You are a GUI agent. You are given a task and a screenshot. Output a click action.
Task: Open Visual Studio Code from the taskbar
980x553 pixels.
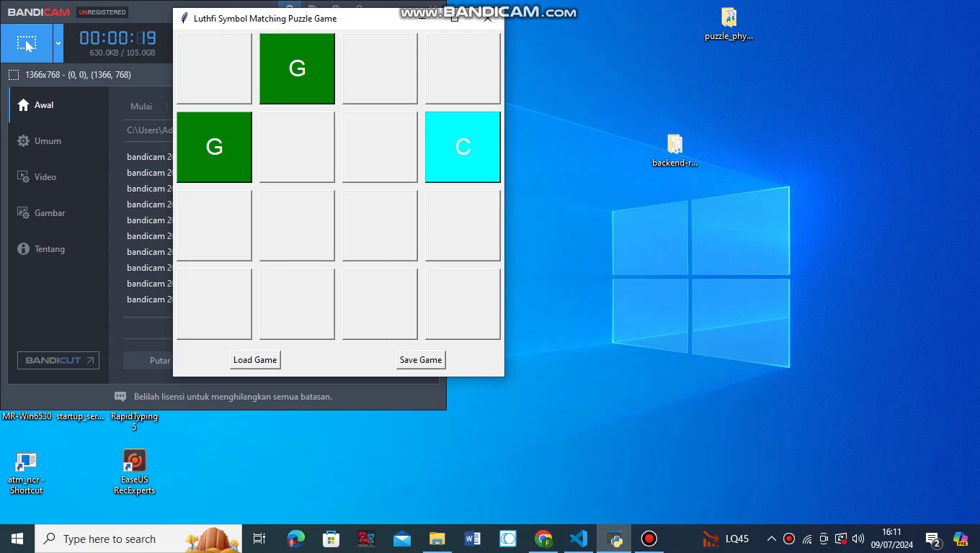tap(579, 539)
